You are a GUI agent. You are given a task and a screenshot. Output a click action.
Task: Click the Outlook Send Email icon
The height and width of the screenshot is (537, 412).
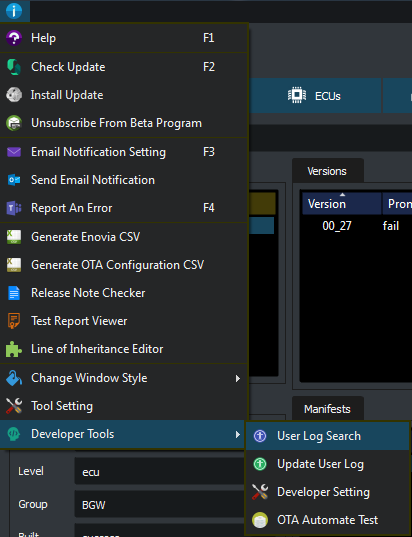click(x=14, y=180)
